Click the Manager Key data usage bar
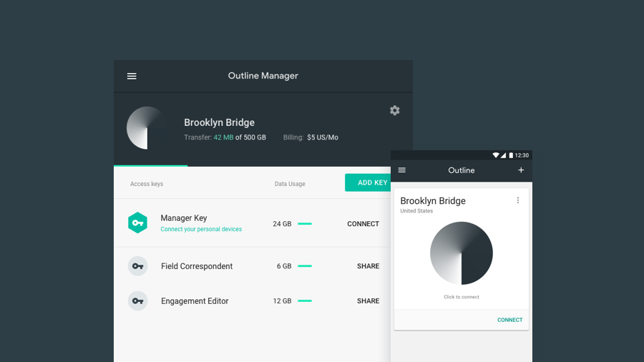Screen dimensions: 644x362 pos(305,224)
